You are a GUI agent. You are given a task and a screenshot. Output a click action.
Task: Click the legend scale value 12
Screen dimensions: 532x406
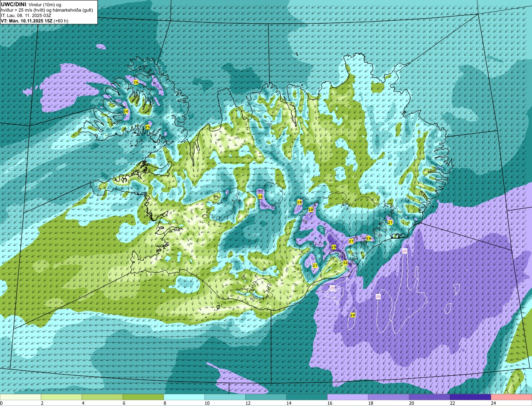point(248,403)
